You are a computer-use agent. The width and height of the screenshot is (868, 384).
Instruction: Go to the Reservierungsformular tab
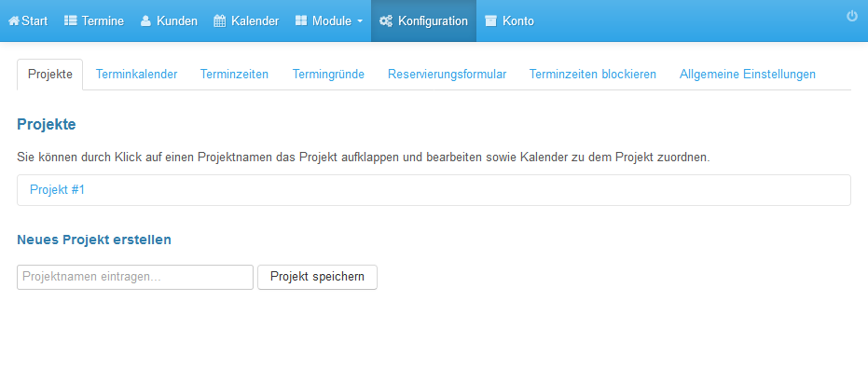(x=448, y=75)
